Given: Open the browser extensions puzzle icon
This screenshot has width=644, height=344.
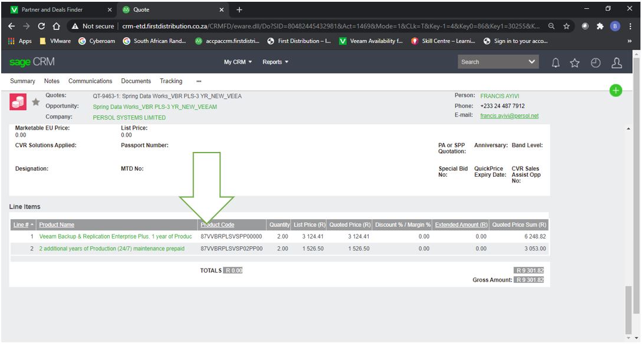Looking at the screenshot, I should coord(599,27).
